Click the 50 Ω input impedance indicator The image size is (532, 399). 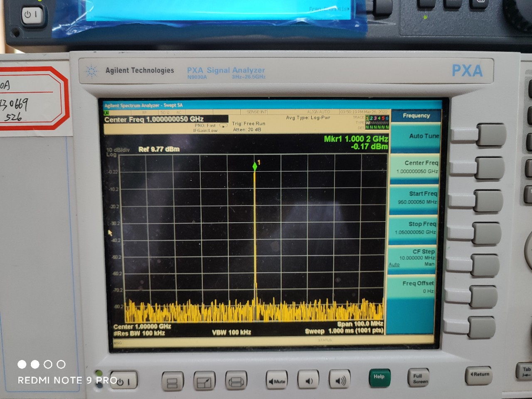[164, 112]
